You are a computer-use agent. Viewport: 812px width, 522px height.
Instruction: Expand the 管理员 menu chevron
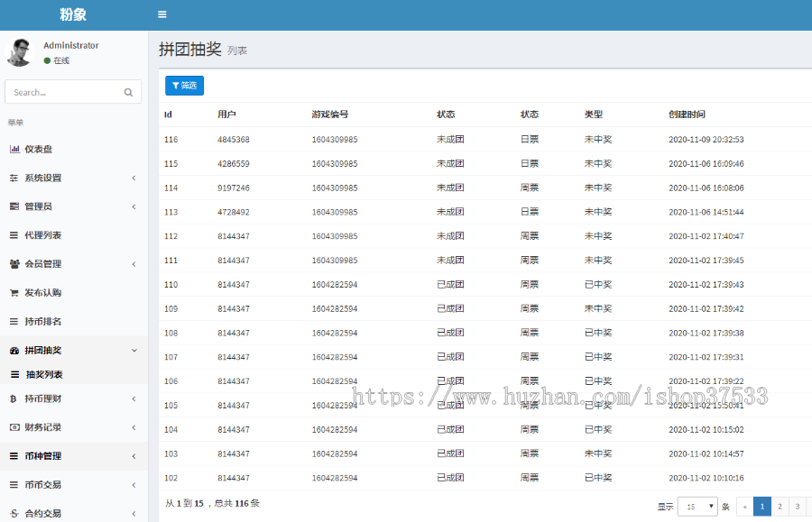(134, 206)
